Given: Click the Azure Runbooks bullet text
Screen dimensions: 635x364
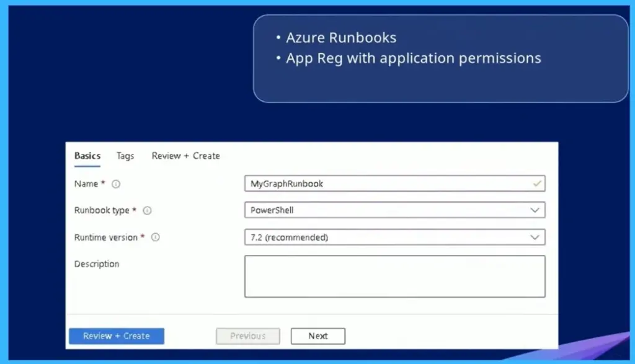Looking at the screenshot, I should tap(341, 37).
